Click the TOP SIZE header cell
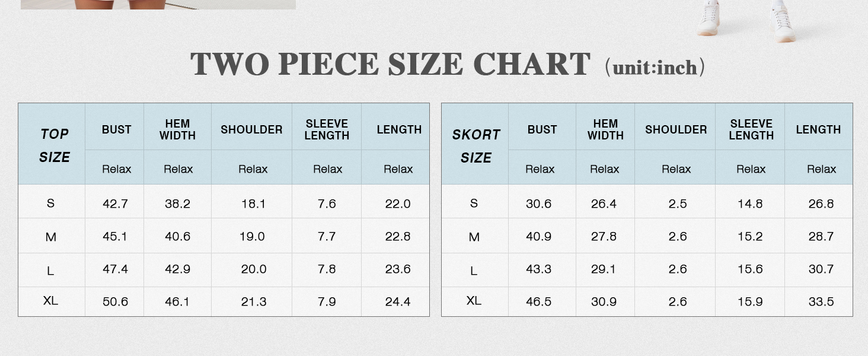 [52, 144]
